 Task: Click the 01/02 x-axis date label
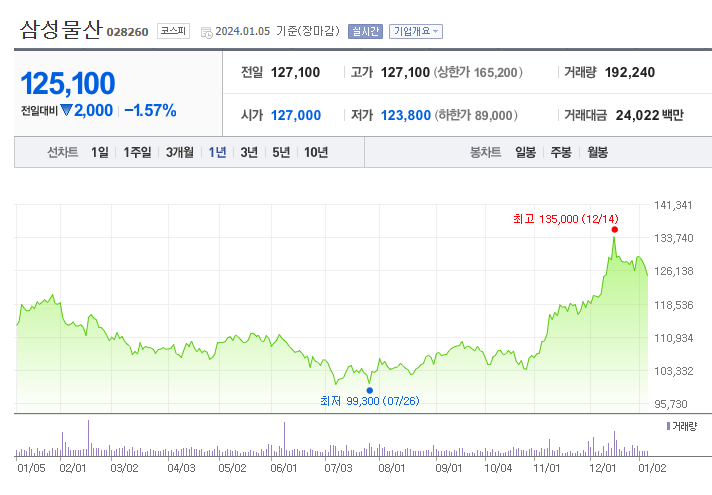coord(652,468)
